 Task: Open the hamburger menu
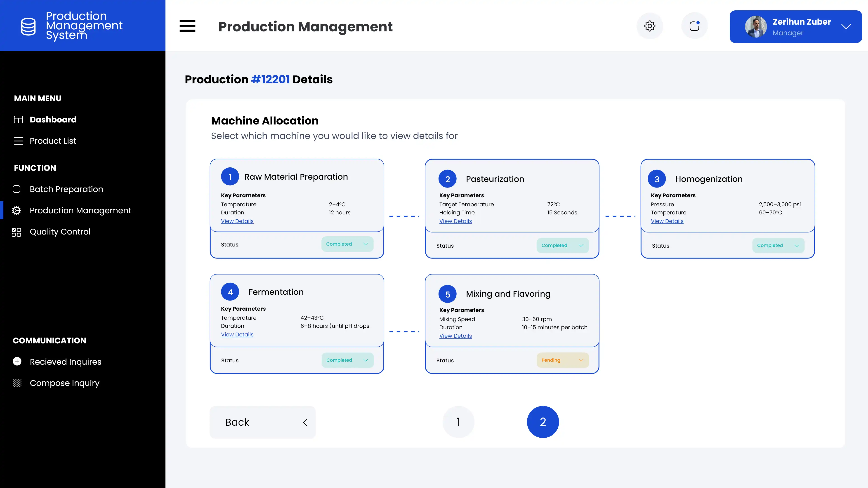(187, 26)
